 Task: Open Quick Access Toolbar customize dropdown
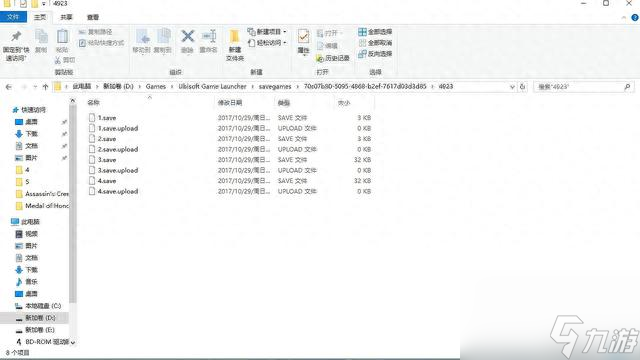44,4
